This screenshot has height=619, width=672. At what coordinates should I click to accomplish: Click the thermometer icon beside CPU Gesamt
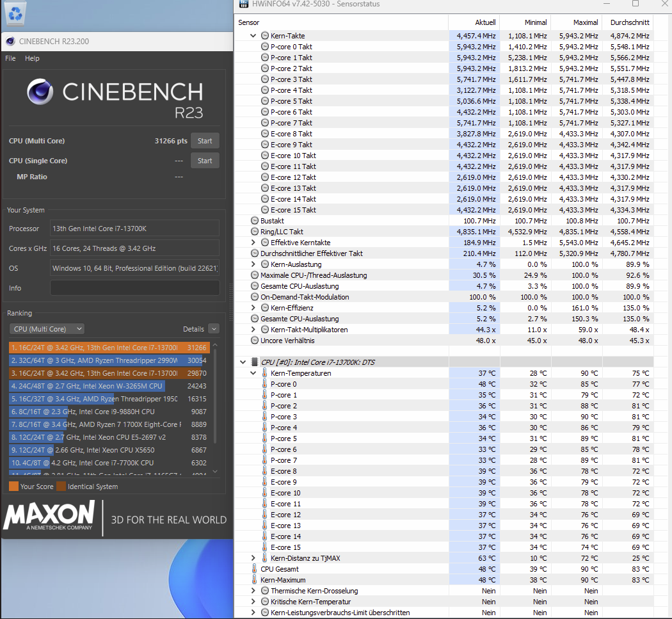click(255, 569)
